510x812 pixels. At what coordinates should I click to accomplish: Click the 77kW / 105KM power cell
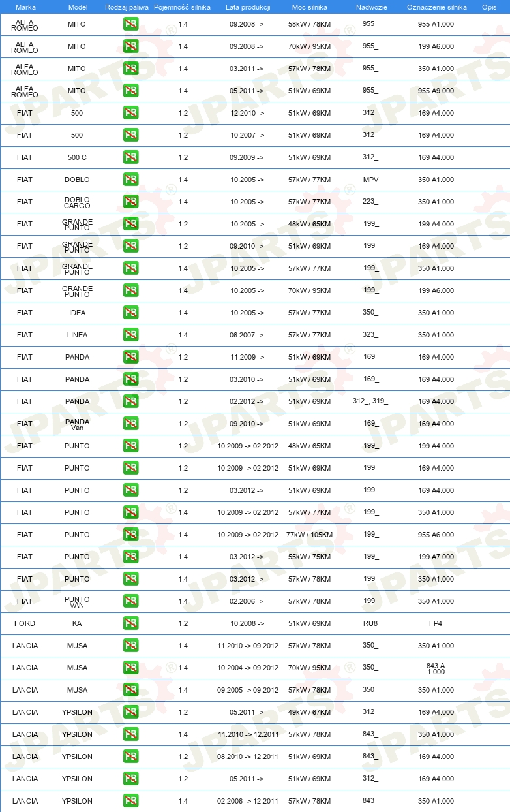(x=309, y=535)
